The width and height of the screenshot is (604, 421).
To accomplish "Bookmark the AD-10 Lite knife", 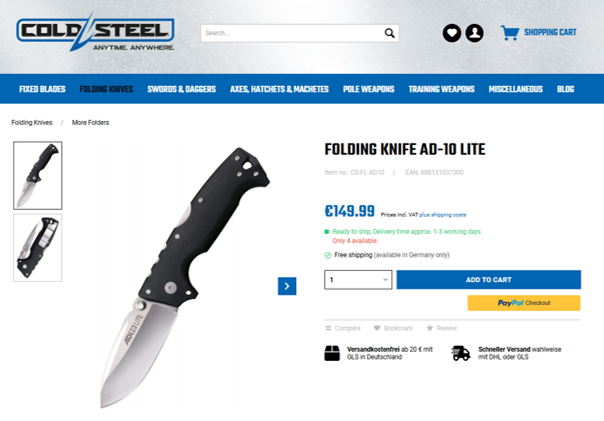I will tap(393, 328).
